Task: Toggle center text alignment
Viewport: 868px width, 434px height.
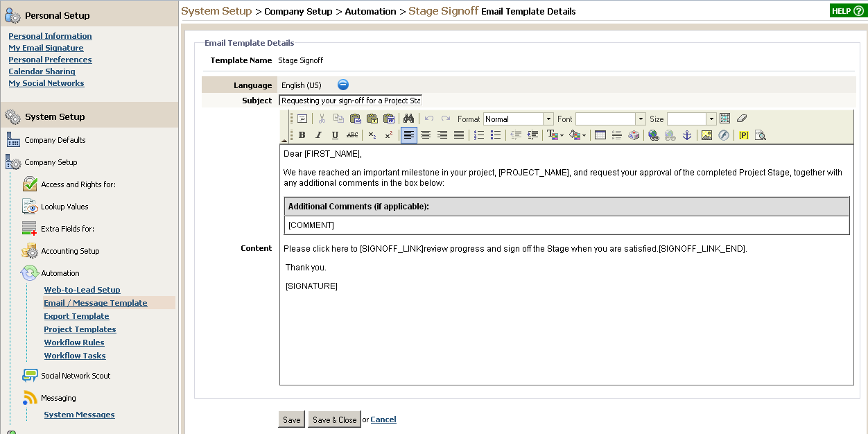Action: tap(426, 135)
